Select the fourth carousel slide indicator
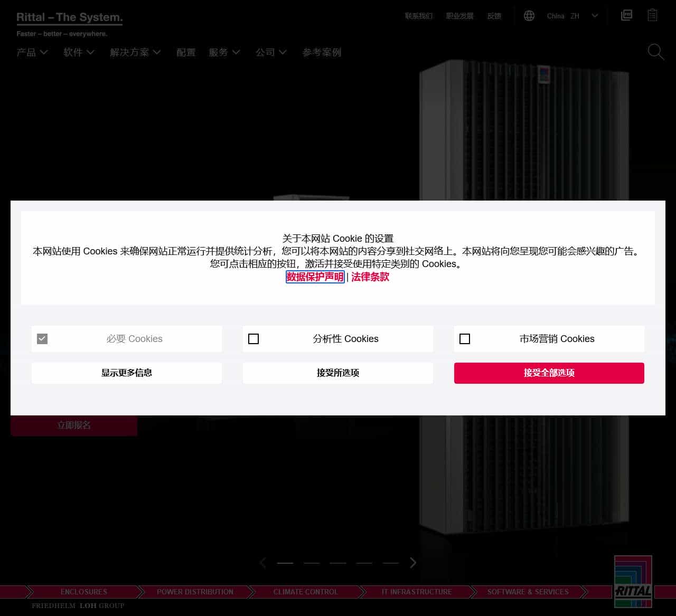Viewport: 676px width, 616px height. (364, 563)
